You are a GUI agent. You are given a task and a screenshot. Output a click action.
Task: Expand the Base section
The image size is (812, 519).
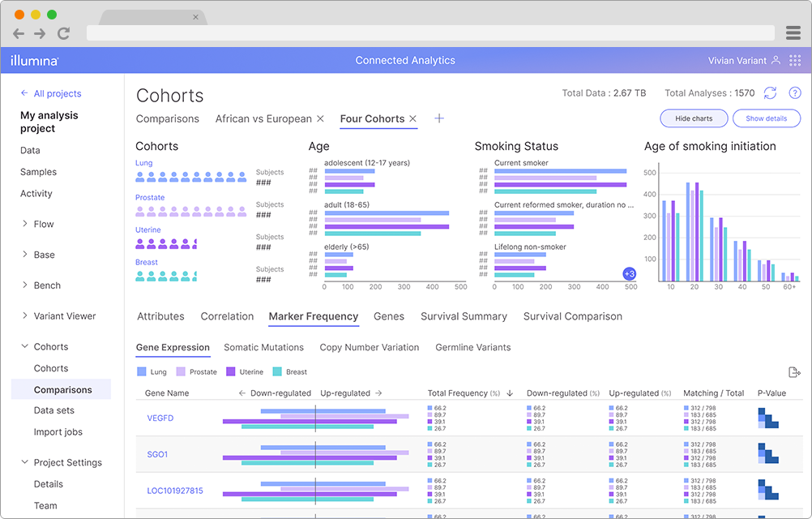25,255
